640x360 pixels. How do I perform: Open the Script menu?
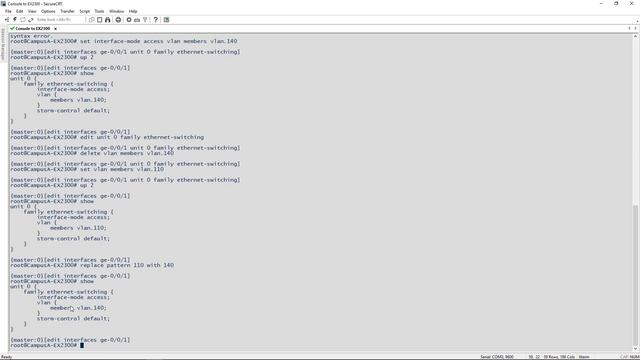pyautogui.click(x=84, y=11)
